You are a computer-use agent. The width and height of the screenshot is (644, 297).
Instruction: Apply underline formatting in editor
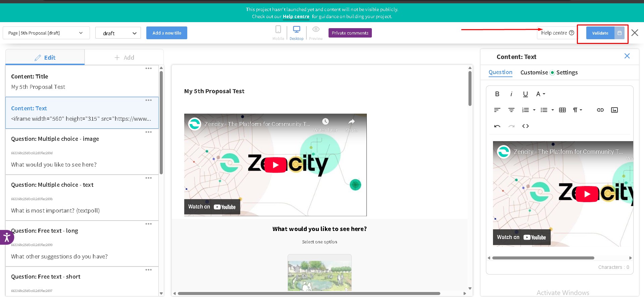pos(525,94)
